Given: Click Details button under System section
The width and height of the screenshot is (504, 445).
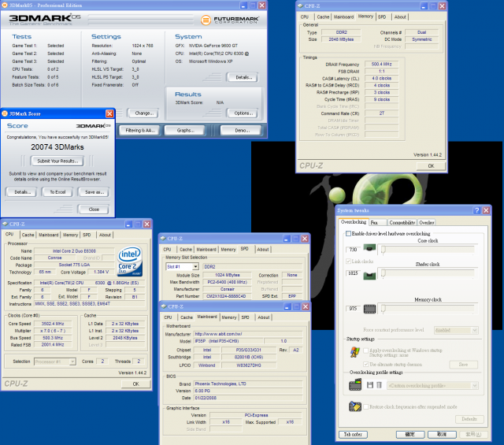Looking at the screenshot, I should point(243,77).
